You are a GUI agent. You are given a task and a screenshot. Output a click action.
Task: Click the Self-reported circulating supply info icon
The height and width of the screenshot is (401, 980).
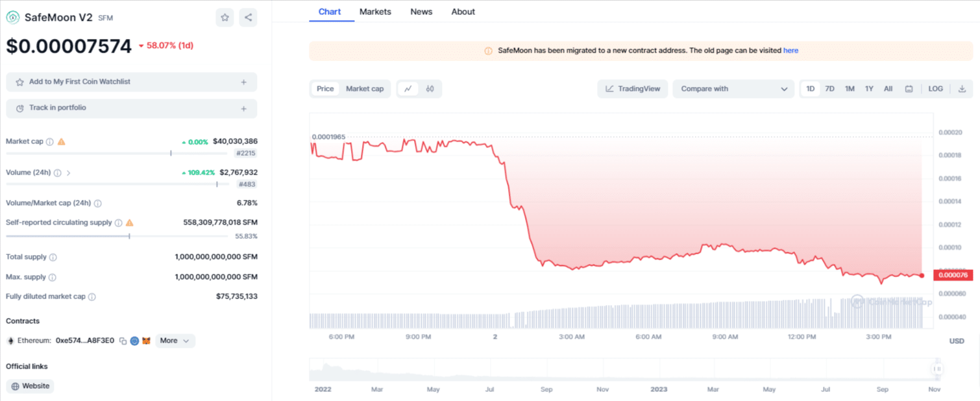[118, 223]
